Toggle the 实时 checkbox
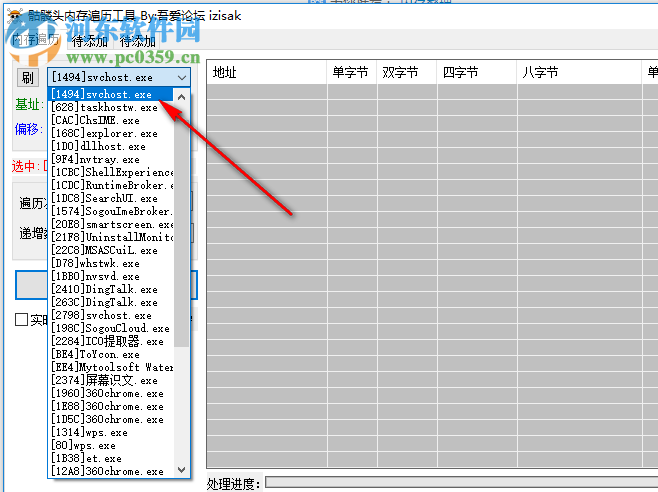The height and width of the screenshot is (492, 658). point(21,319)
